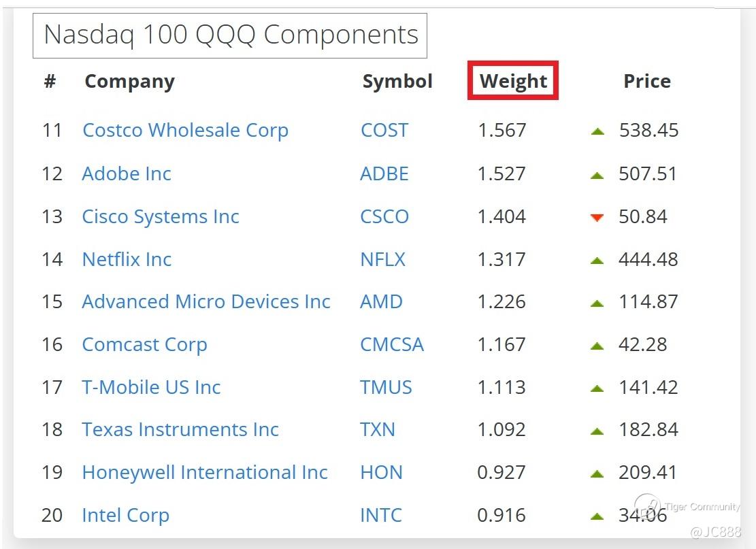
Task: Click the Company column header
Action: click(x=129, y=81)
